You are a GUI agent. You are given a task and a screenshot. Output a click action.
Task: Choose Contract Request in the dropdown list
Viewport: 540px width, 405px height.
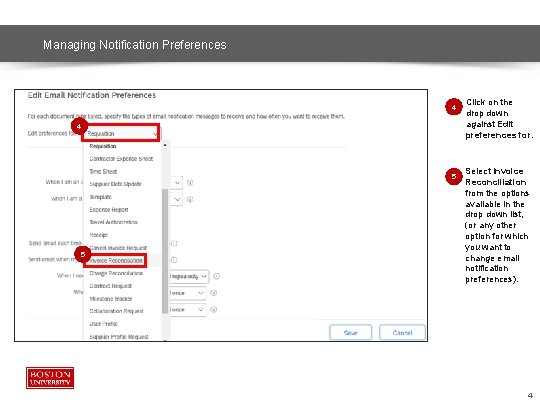(111, 286)
